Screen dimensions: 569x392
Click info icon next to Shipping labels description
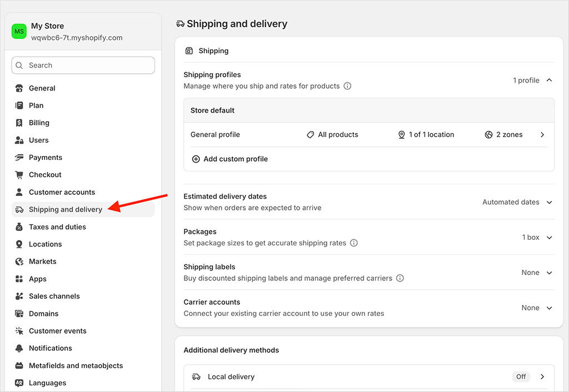click(x=400, y=278)
